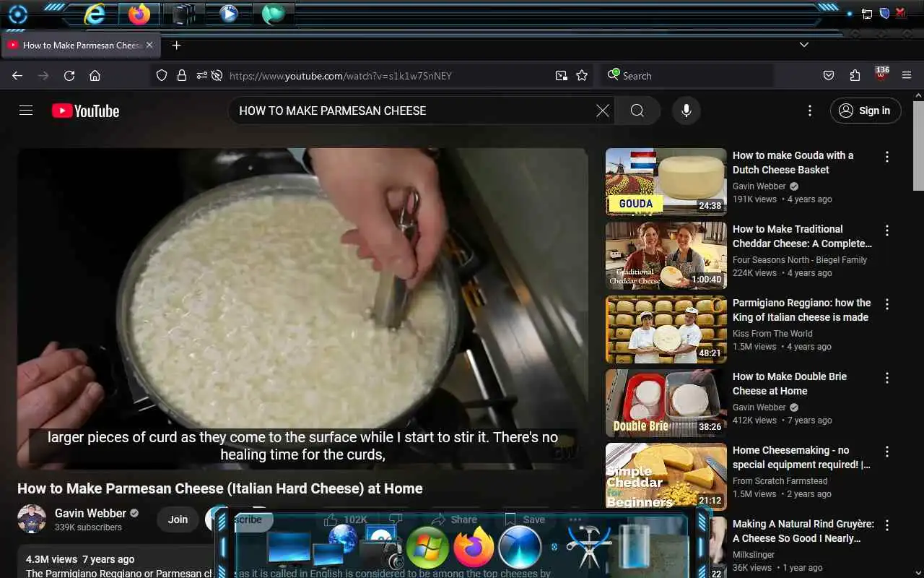The width and height of the screenshot is (924, 578).
Task: Go back to the previous page
Action: pos(17,76)
